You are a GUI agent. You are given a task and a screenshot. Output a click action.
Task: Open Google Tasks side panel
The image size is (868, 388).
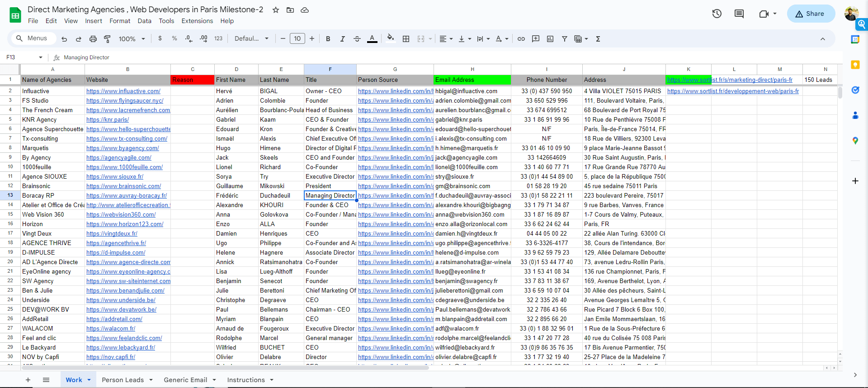[855, 90]
